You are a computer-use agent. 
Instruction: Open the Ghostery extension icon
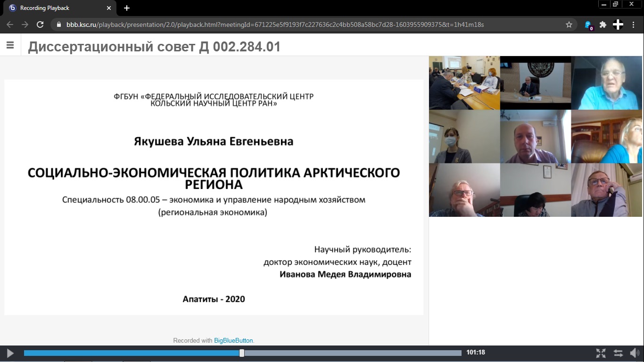[x=588, y=25]
